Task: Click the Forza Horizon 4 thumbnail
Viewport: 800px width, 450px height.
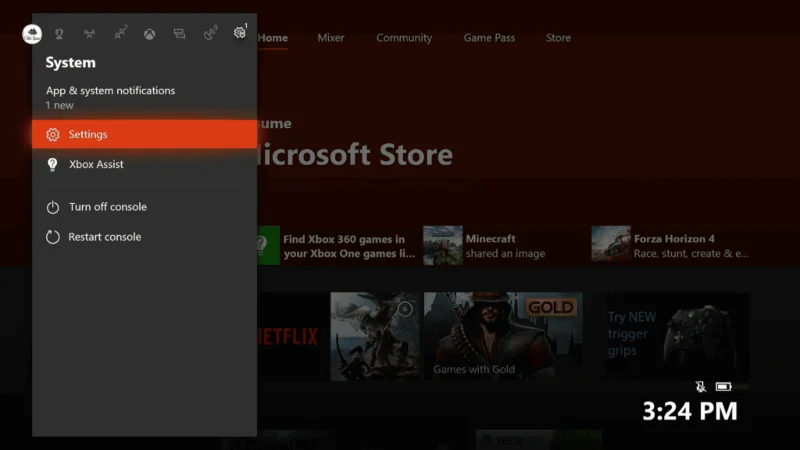Action: coord(611,245)
